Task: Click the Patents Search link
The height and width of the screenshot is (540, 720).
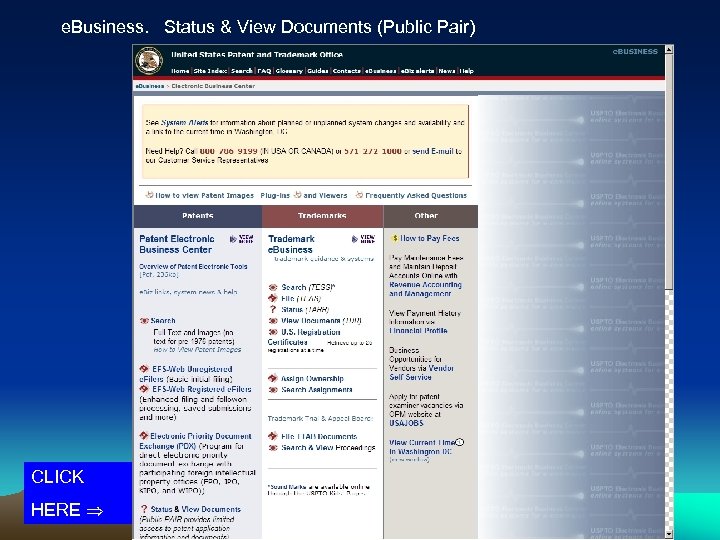Action: pos(163,321)
